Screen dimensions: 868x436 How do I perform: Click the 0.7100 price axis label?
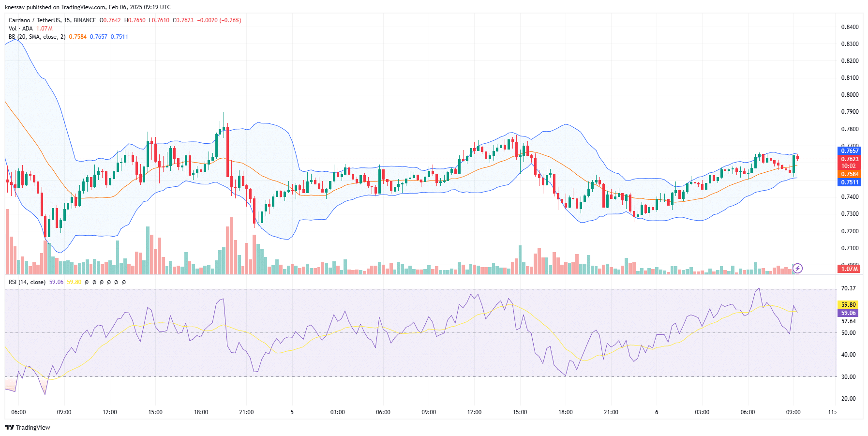[x=850, y=248]
